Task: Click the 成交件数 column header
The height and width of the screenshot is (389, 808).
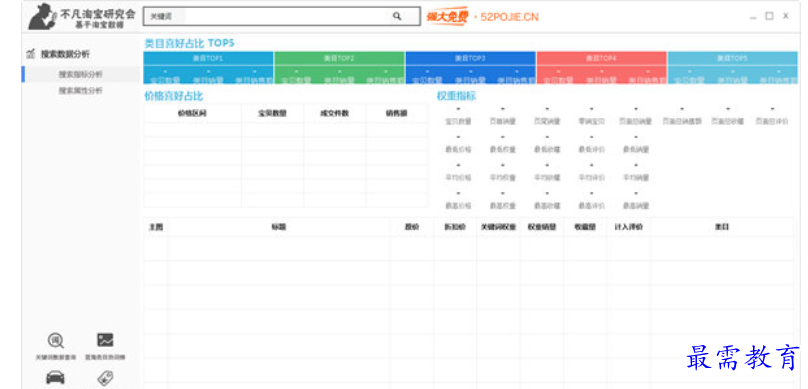Action: click(334, 113)
